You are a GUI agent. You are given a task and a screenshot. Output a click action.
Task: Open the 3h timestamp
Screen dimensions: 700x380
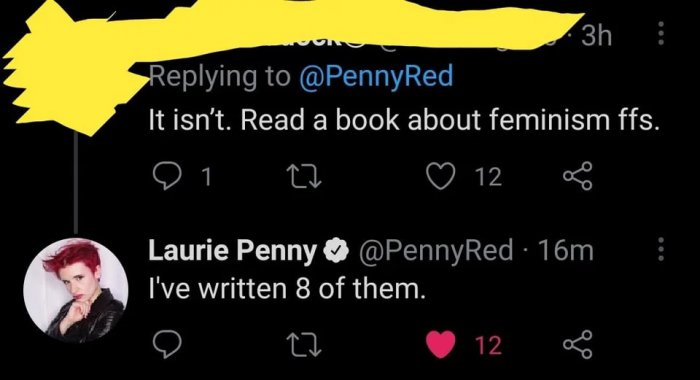(596, 36)
